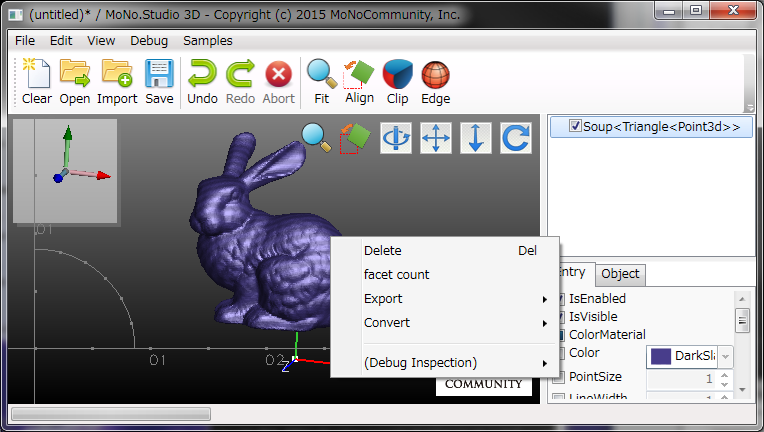Toggle the IsEnabled checkbox
The image size is (764, 432).
pyautogui.click(x=560, y=299)
